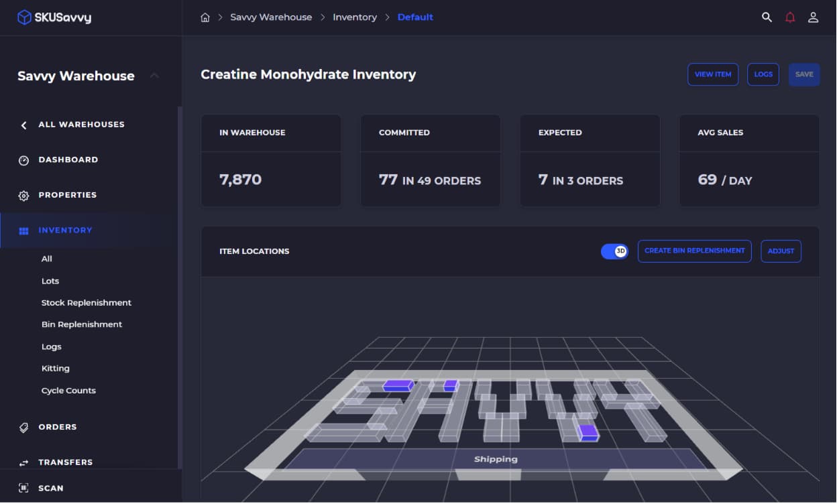Toggle the 3D view switch

pyautogui.click(x=614, y=251)
